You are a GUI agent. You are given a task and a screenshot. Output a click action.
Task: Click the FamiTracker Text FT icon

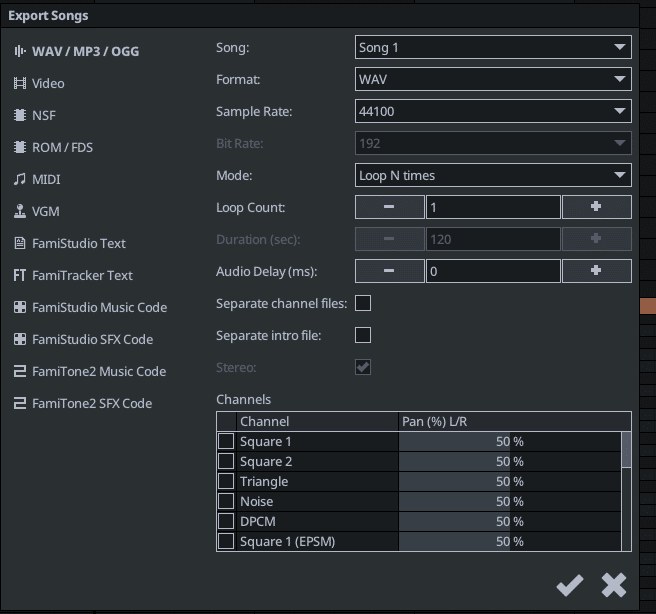point(20,275)
